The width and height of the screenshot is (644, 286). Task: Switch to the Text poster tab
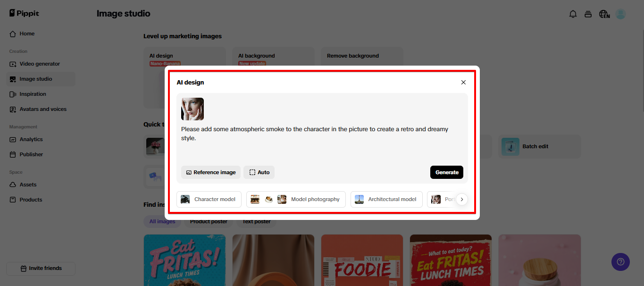coord(256,221)
